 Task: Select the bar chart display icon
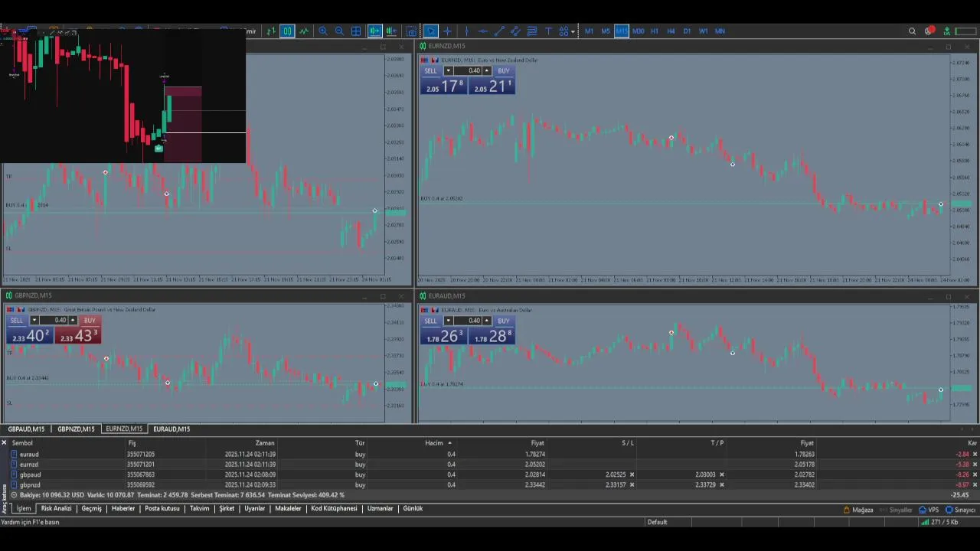271,31
